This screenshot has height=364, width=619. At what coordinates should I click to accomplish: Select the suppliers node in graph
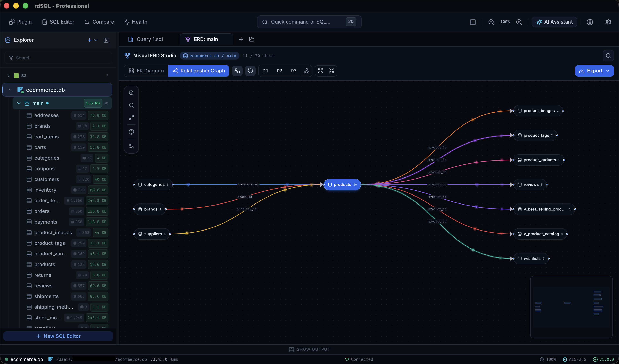[152, 234]
